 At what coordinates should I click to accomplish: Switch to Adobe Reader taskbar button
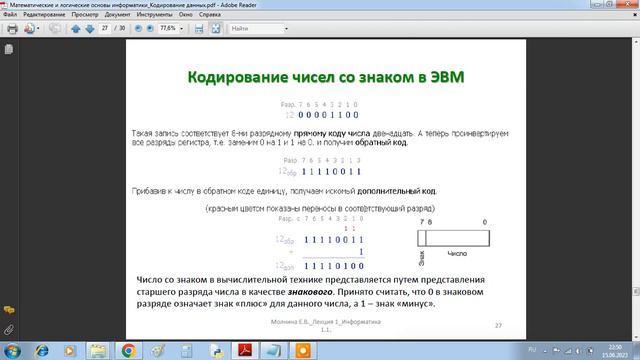[x=245, y=351]
